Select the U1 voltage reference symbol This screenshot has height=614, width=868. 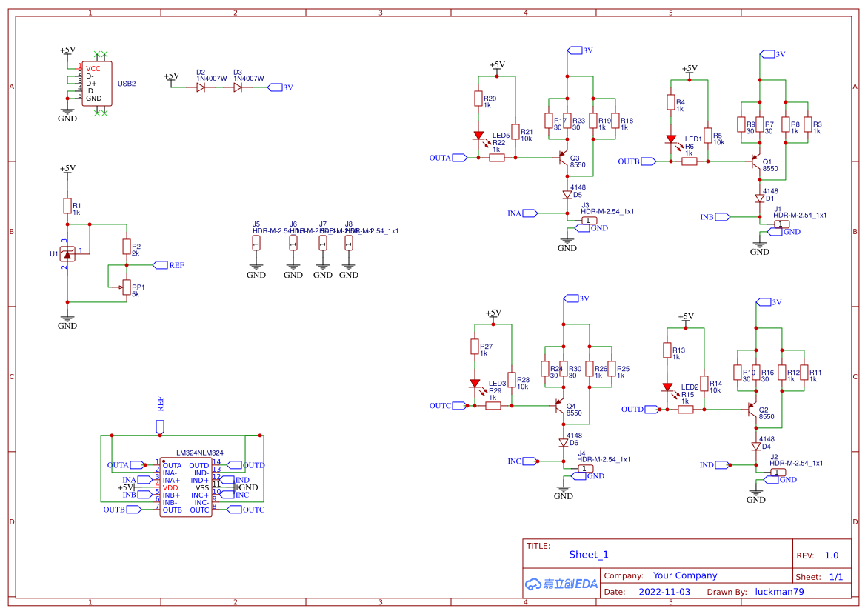[x=67, y=255]
